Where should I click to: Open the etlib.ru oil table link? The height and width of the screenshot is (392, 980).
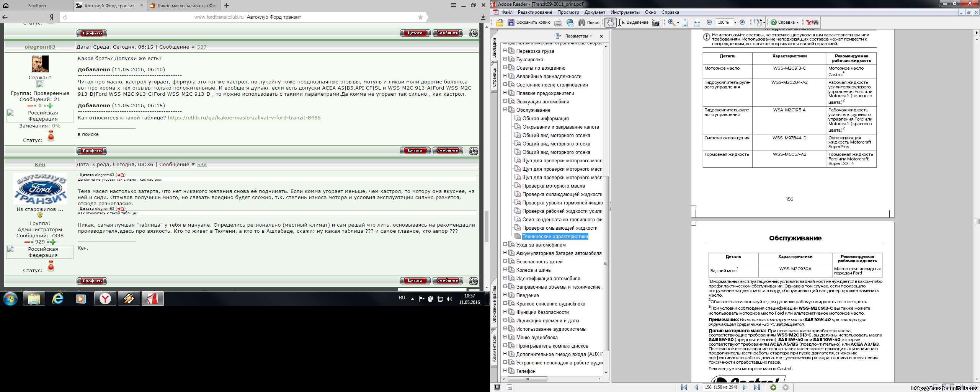(244, 118)
